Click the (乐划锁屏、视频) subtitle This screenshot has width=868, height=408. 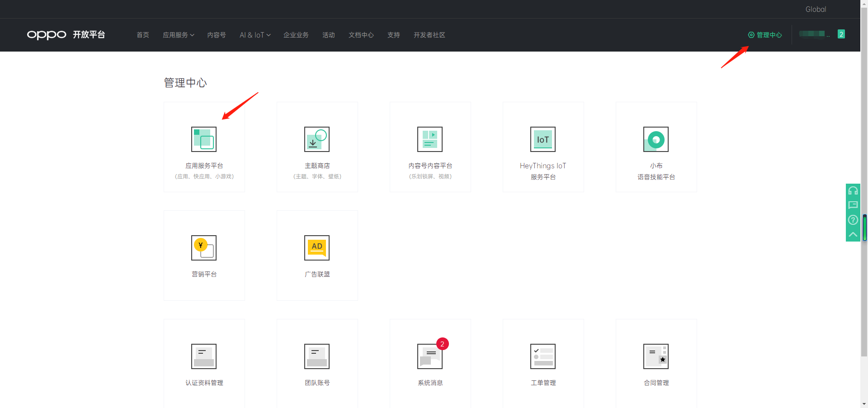pos(430,176)
